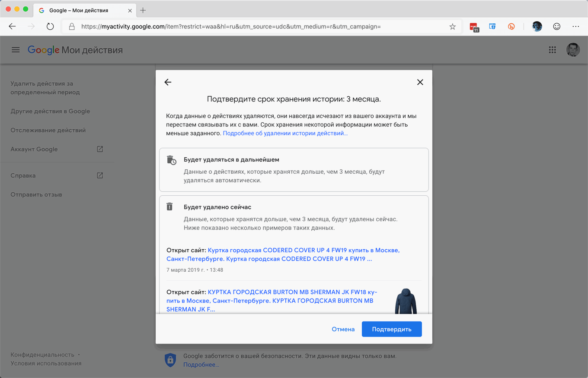Open the BURTON MB SHERMAN JK link
The height and width of the screenshot is (378, 588).
tap(272, 301)
